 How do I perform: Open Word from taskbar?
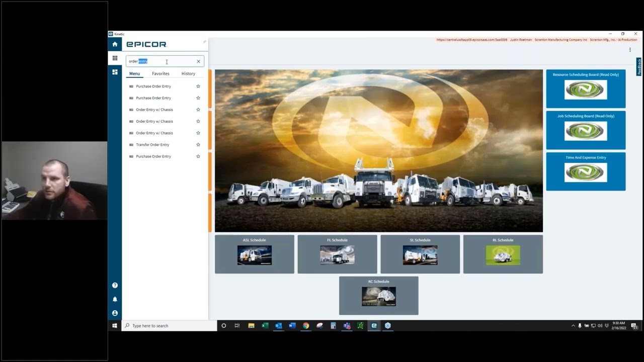(292, 326)
